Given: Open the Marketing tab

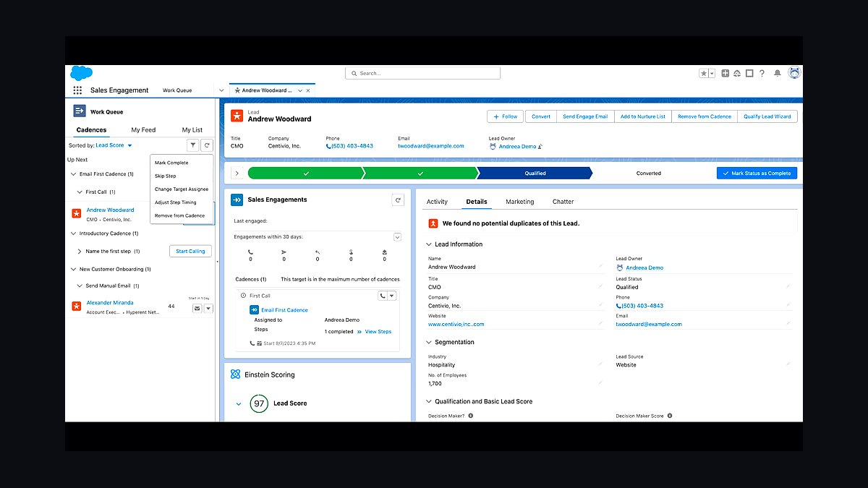Looking at the screenshot, I should pos(520,202).
